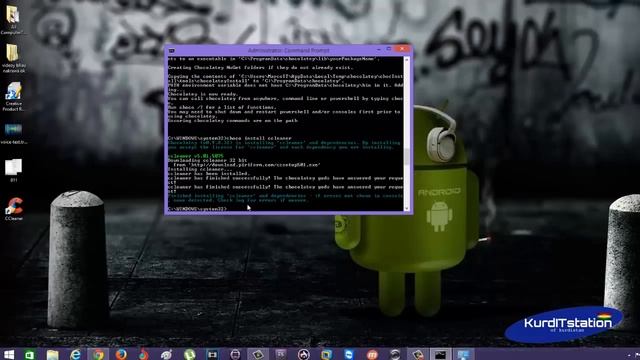Click the Administrator: Command Prompt title bar
The width and height of the screenshot is (640, 360).
point(289,50)
